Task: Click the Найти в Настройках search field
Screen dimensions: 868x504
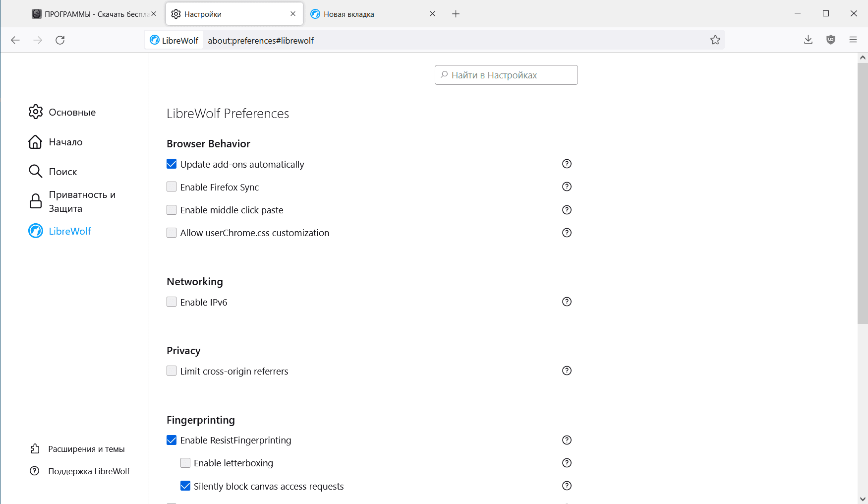Action: click(506, 75)
